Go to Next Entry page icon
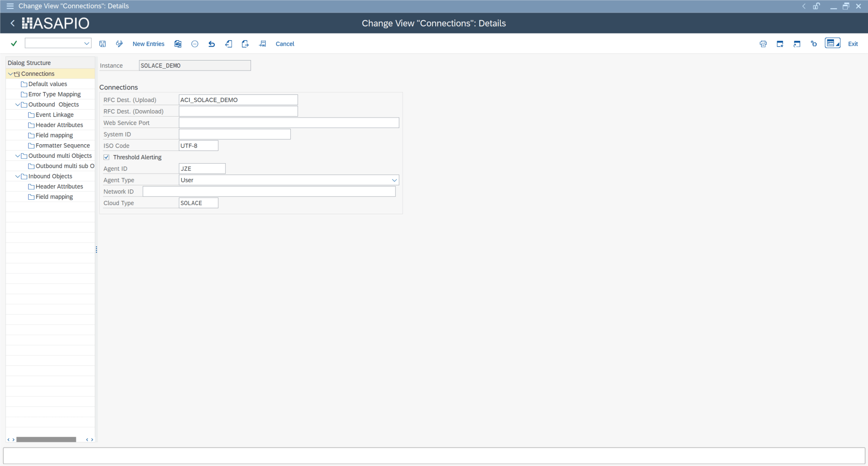Image resolution: width=868 pixels, height=466 pixels. pyautogui.click(x=245, y=44)
